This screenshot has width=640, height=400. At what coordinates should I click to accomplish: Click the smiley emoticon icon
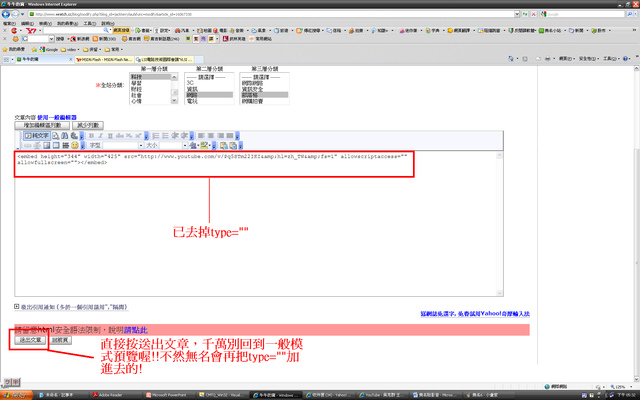pos(75,145)
